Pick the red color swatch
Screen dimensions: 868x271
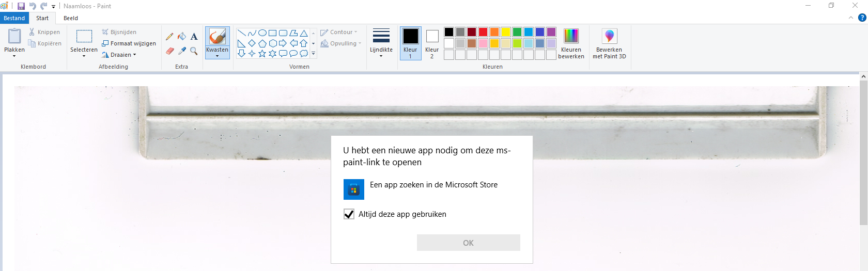pyautogui.click(x=483, y=32)
